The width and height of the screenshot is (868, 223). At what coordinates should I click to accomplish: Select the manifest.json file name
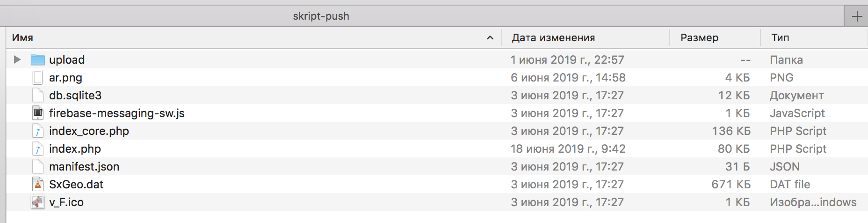(x=84, y=166)
